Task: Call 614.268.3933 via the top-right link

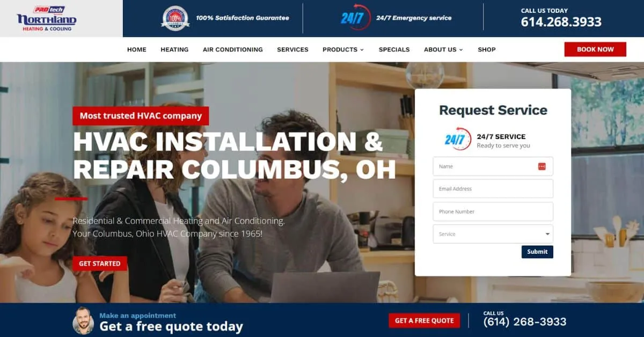Action: [561, 22]
